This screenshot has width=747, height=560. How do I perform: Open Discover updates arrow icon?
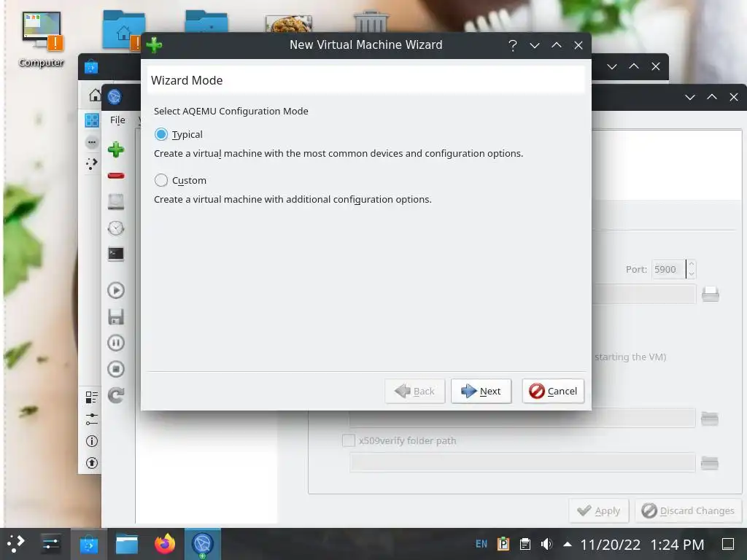coord(91,463)
